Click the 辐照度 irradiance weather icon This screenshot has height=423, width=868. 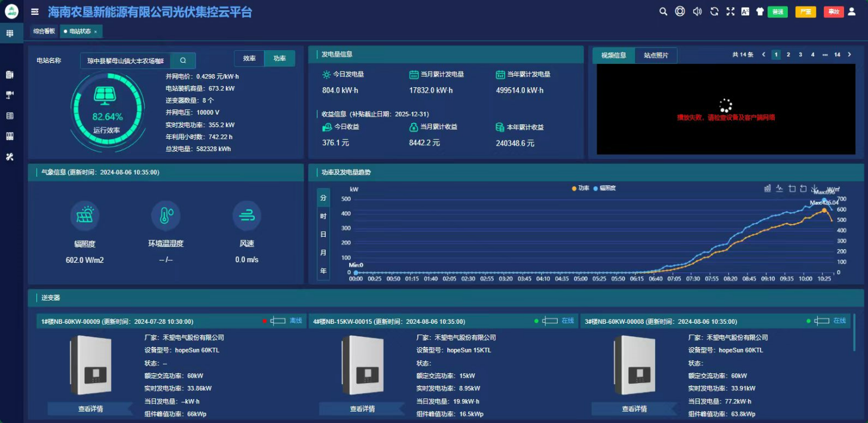(85, 216)
